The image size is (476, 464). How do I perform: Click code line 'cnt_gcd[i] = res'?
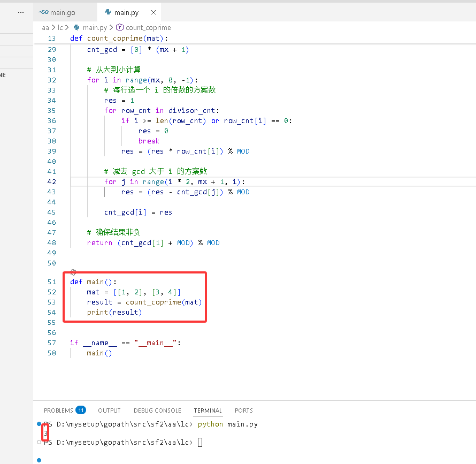coord(138,212)
